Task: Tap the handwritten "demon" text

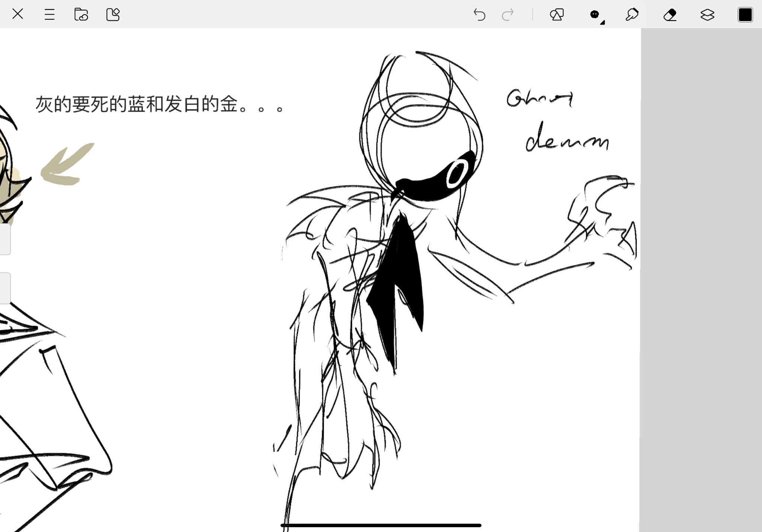Action: point(567,139)
